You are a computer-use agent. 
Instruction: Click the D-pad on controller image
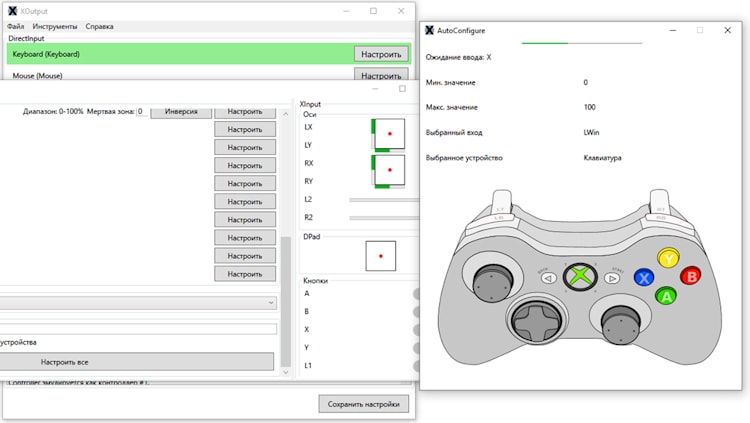point(537,320)
